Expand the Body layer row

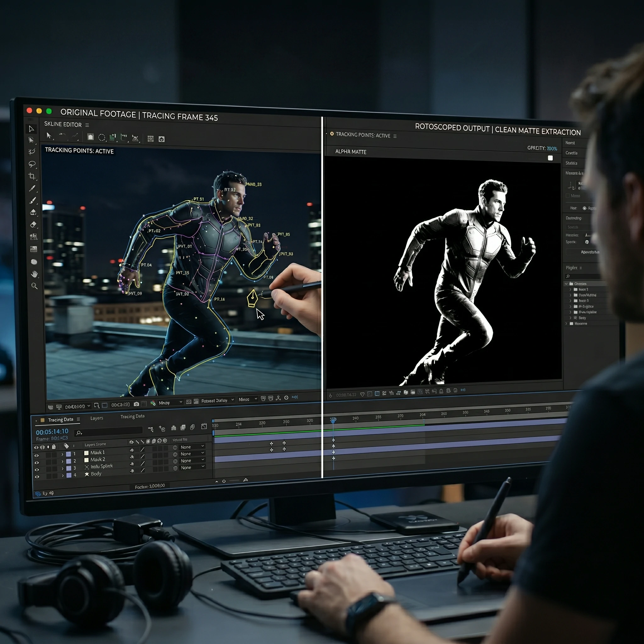pos(63,476)
